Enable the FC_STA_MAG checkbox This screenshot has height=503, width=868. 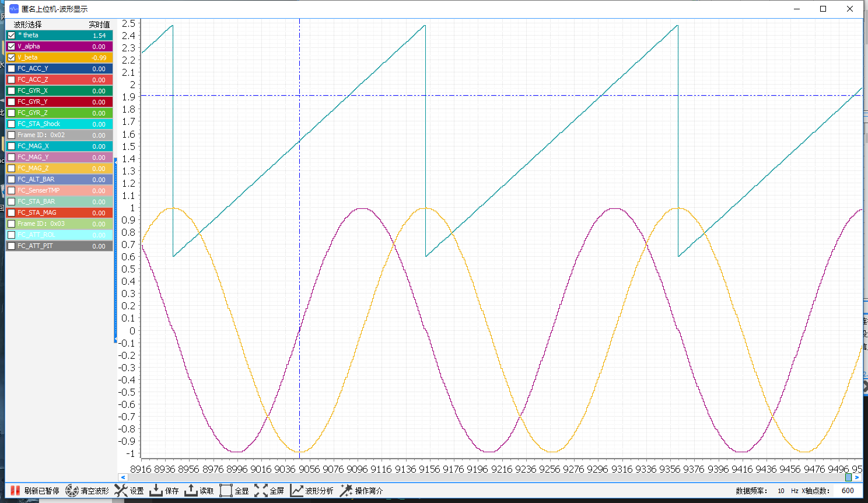[11, 212]
